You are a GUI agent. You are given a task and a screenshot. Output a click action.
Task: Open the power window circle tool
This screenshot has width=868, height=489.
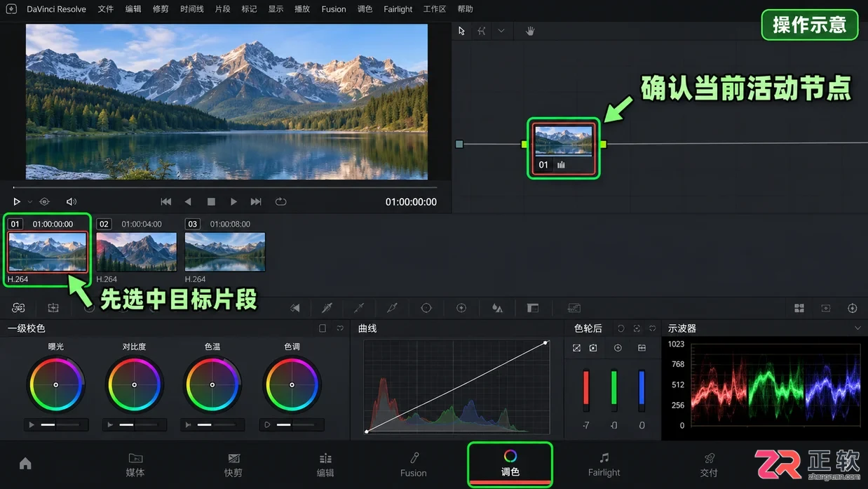426,308
